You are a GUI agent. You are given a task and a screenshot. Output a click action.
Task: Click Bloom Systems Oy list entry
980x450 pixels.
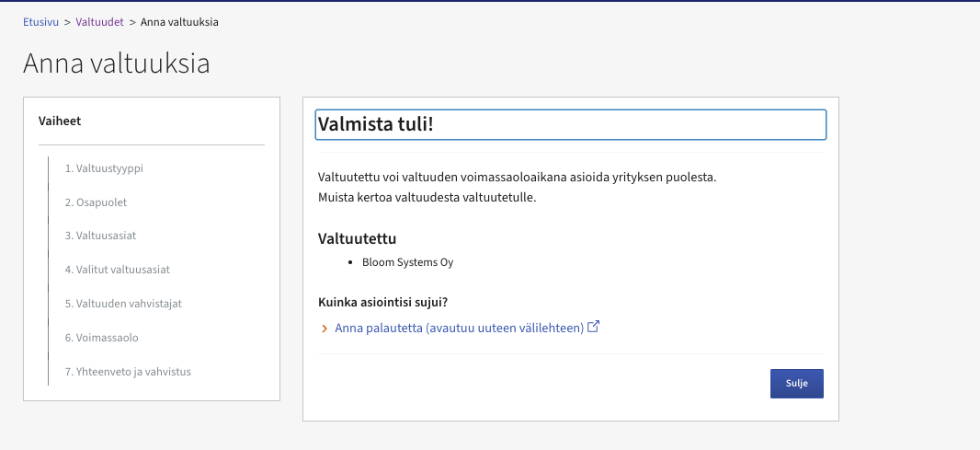(407, 262)
